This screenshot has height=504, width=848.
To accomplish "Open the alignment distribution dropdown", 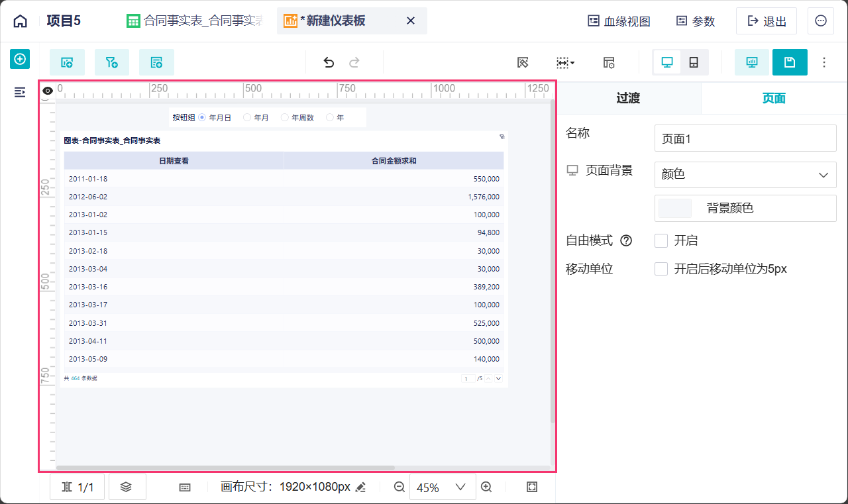I will tap(565, 62).
